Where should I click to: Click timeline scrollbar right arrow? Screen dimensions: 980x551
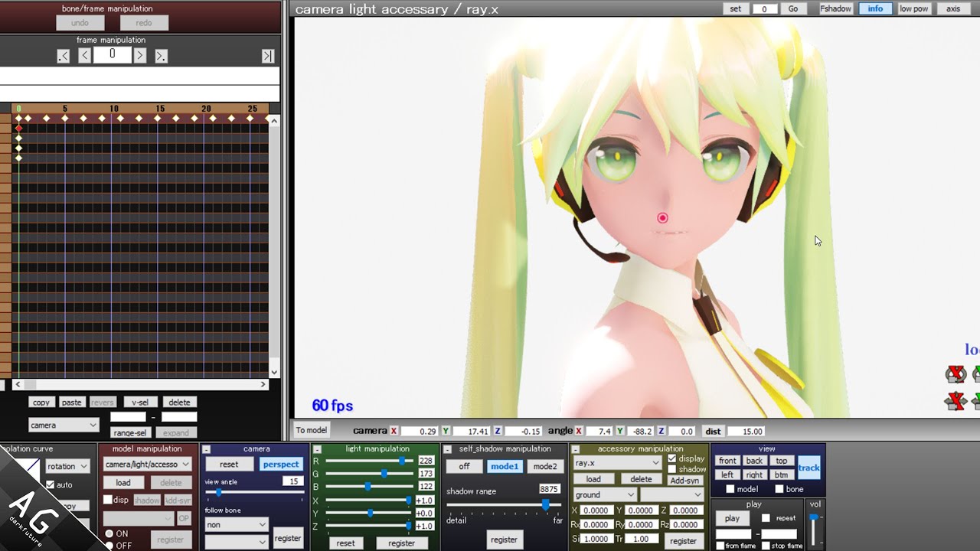tap(263, 385)
